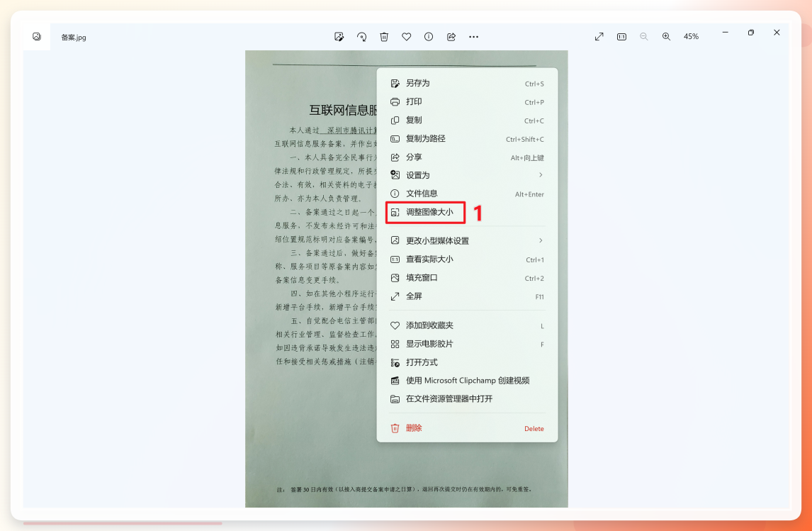Screen dimensions: 812x531
Task: Click the edit image icon in toolbar
Action: 339,37
